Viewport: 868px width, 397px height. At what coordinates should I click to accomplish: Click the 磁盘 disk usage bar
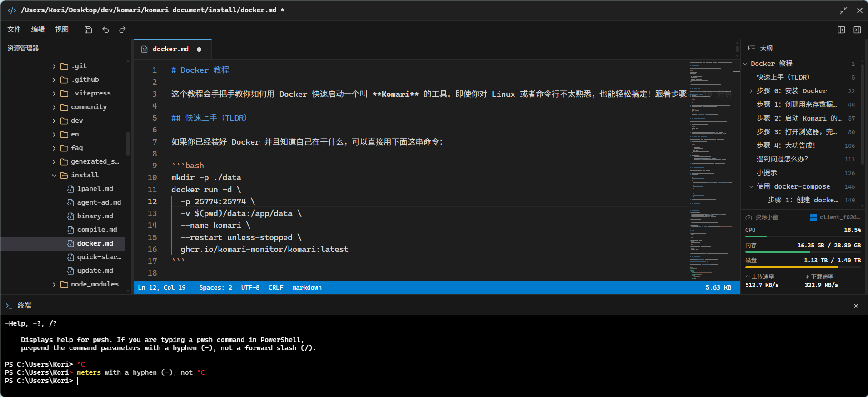click(x=803, y=267)
